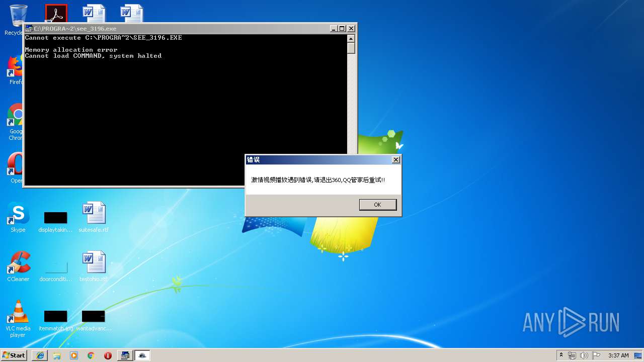Close the 错误 error dialog
This screenshot has height=362, width=644.
(x=396, y=159)
